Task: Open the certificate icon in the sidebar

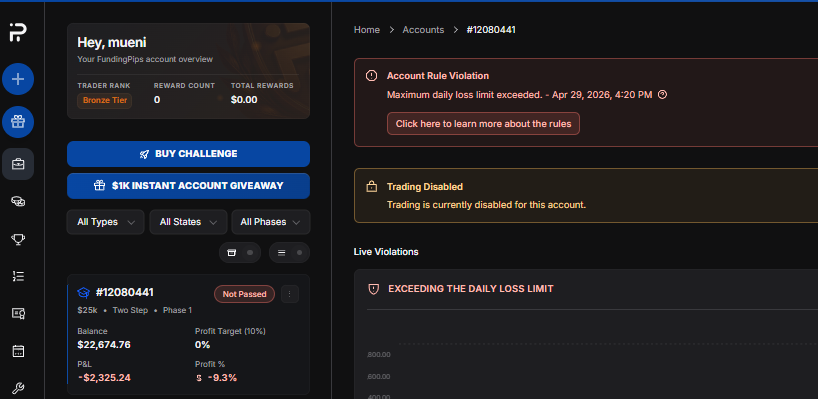Action: 18,313
